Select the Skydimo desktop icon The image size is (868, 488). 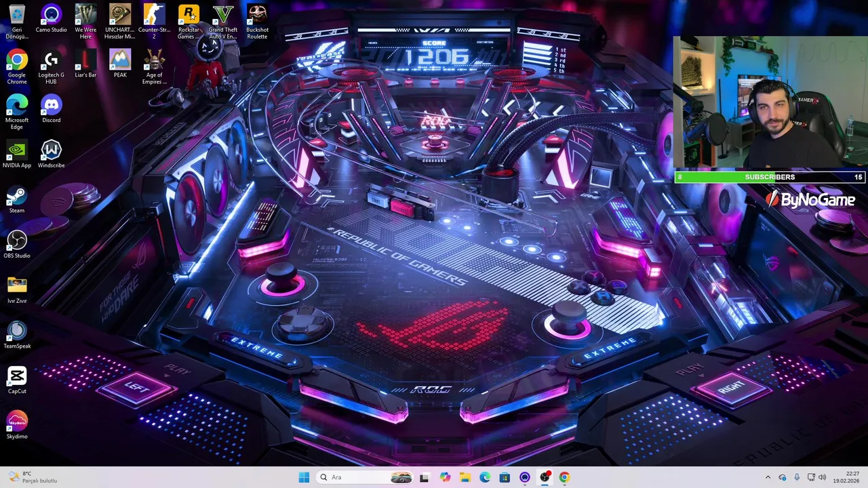tap(17, 426)
